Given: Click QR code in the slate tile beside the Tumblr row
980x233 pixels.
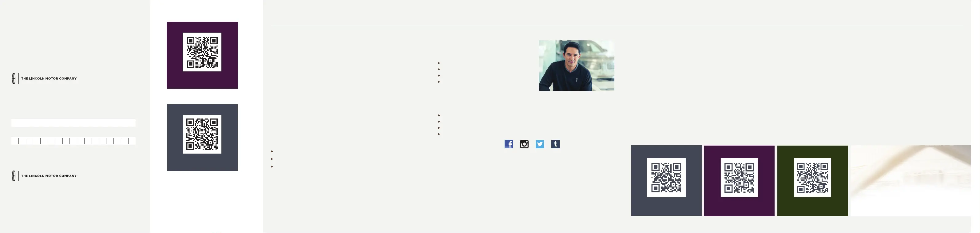Looking at the screenshot, I should (666, 177).
